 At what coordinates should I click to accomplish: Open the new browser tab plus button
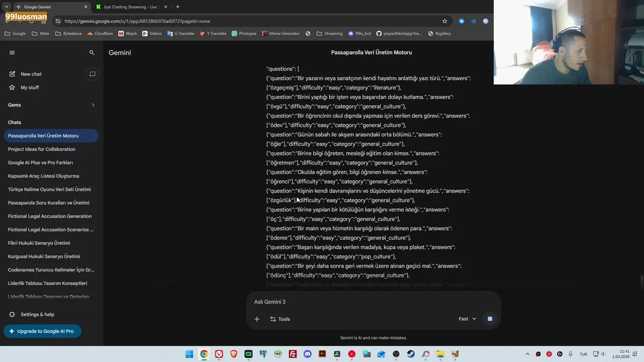click(178, 7)
